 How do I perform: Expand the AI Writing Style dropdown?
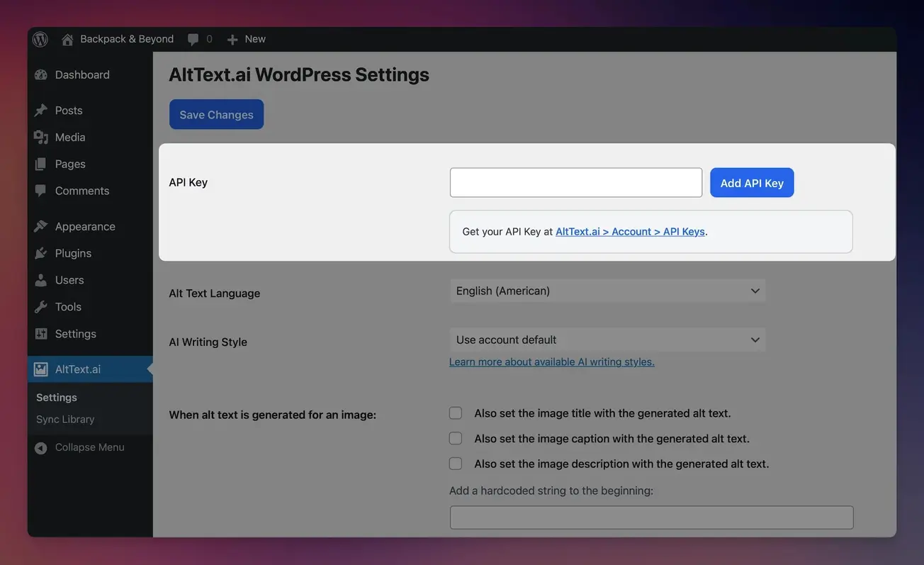coord(607,340)
